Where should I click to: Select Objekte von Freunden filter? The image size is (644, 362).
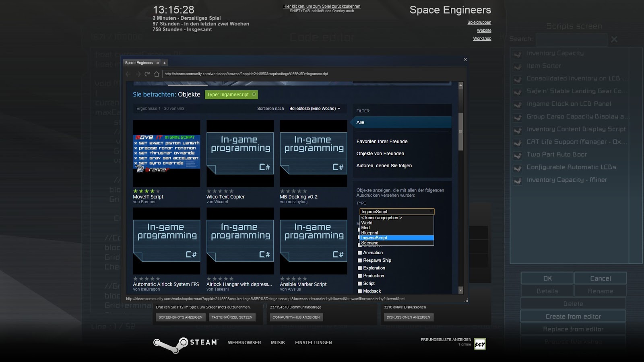(380, 154)
